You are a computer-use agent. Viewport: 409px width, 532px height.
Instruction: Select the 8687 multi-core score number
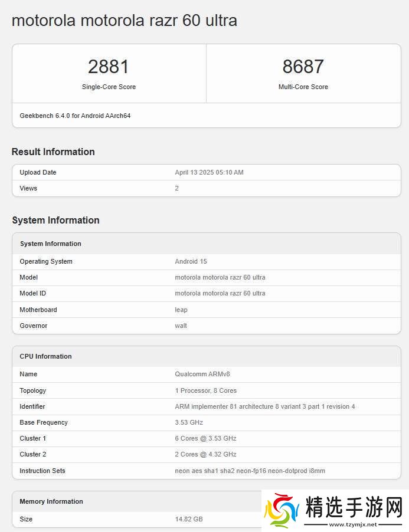coord(303,66)
